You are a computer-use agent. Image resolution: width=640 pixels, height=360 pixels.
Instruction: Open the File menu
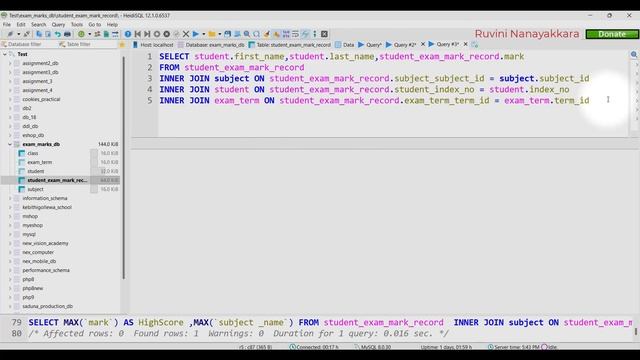(7, 24)
